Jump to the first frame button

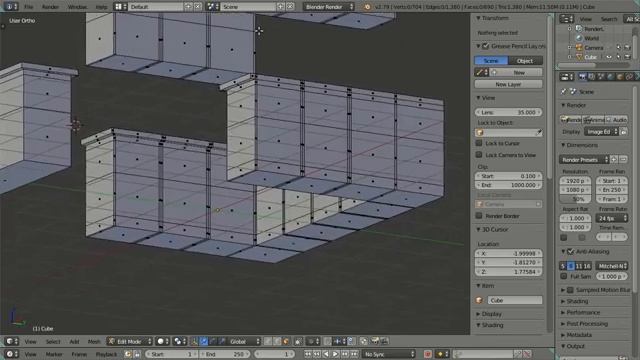coord(308,354)
